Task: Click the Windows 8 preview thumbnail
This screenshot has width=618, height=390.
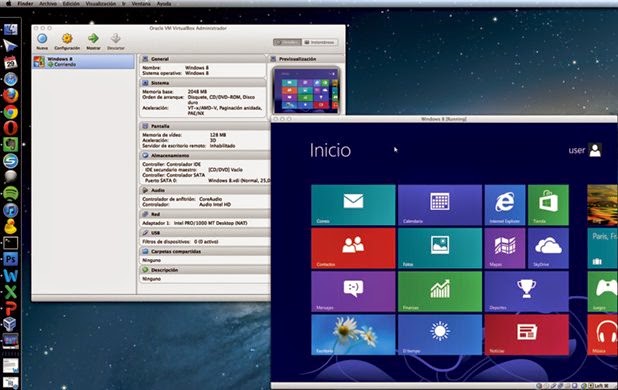Action: point(306,91)
